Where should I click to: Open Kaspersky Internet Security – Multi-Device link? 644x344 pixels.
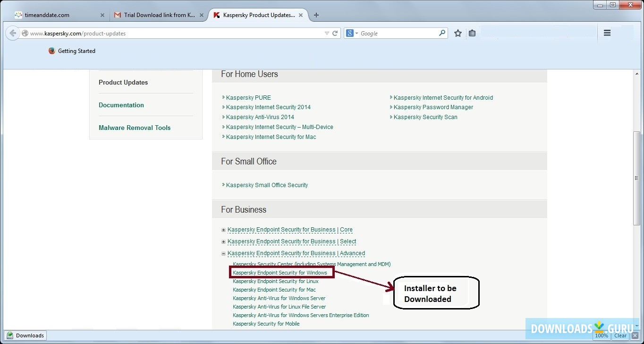point(280,127)
